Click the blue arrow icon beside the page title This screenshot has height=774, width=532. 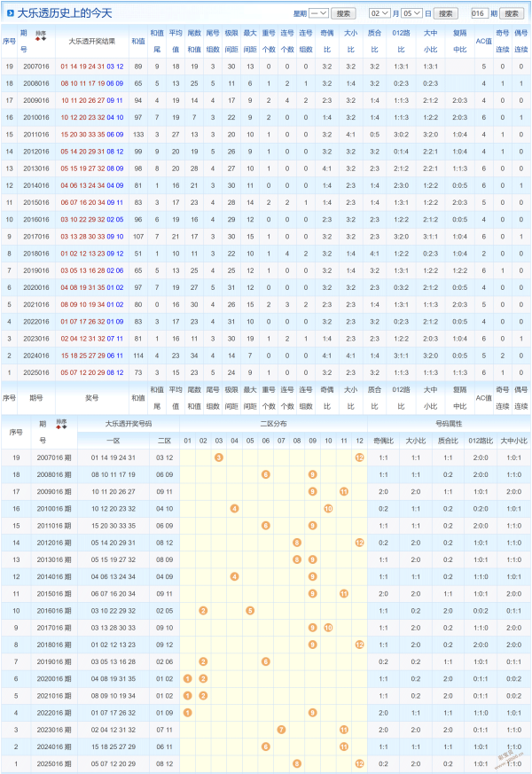click(10, 13)
